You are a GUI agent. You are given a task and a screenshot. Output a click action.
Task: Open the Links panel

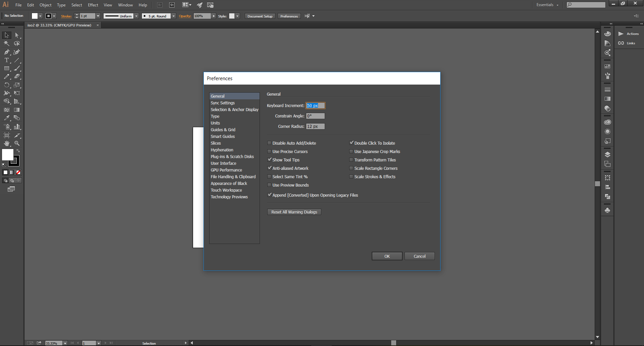click(627, 43)
